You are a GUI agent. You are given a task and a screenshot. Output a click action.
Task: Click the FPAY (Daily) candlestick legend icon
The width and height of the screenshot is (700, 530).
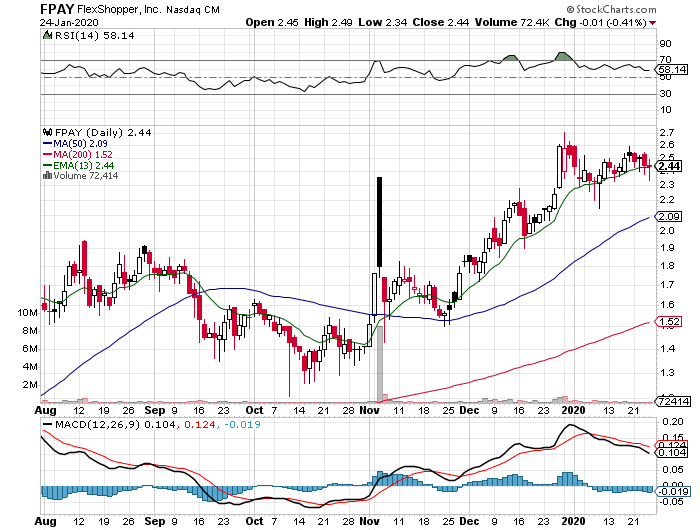45,131
